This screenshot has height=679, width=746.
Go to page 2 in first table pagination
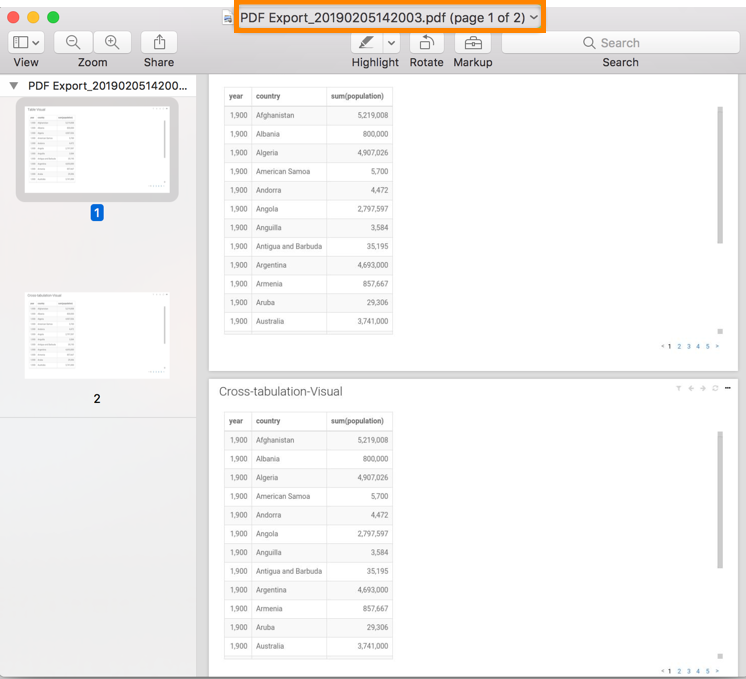pos(679,346)
